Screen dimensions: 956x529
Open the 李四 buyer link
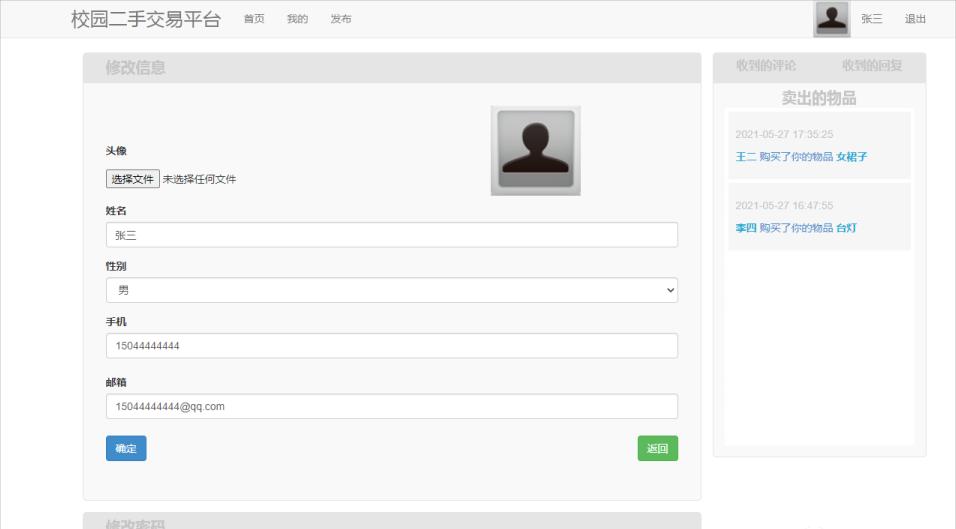tap(746, 228)
